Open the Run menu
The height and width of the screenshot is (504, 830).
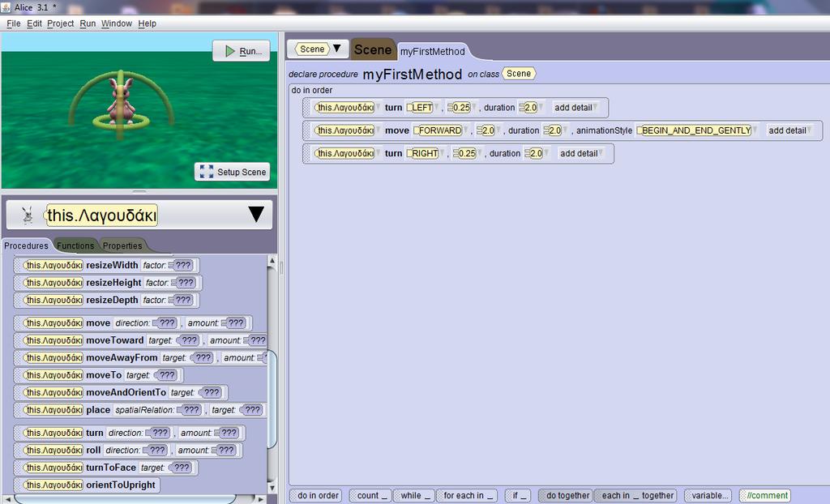tap(88, 23)
